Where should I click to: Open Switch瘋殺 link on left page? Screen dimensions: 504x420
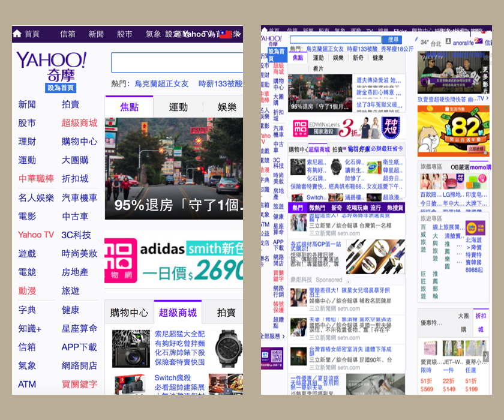pyautogui.click(x=173, y=377)
